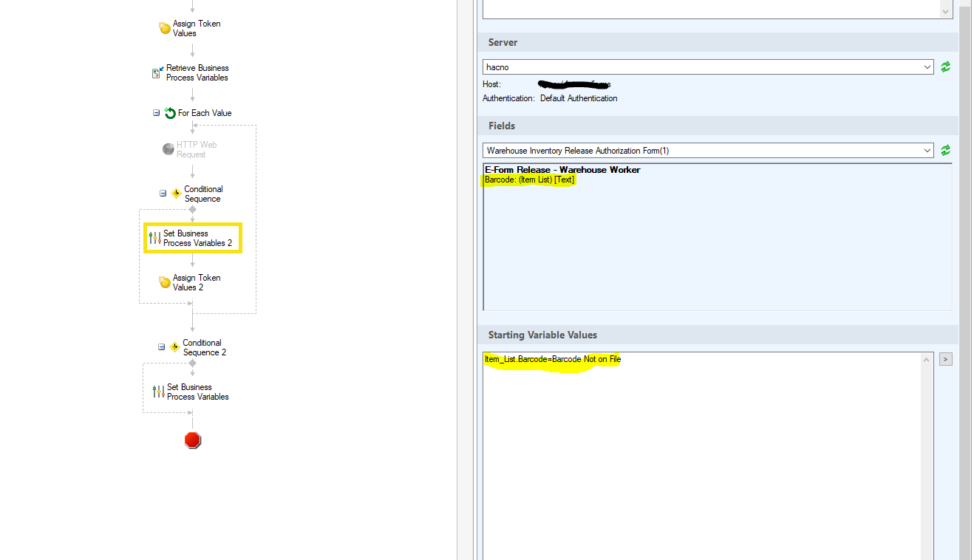Collapse the first Conditional Sequence activity
The width and height of the screenshot is (974, 560).
[163, 194]
